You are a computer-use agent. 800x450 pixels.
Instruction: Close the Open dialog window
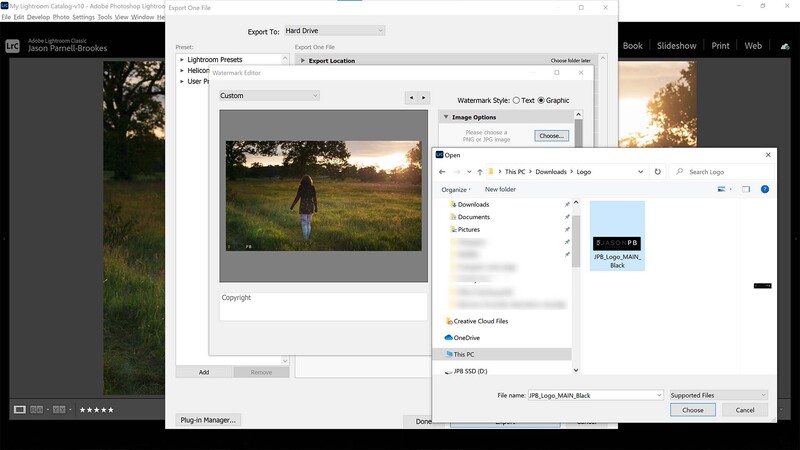[768, 155]
